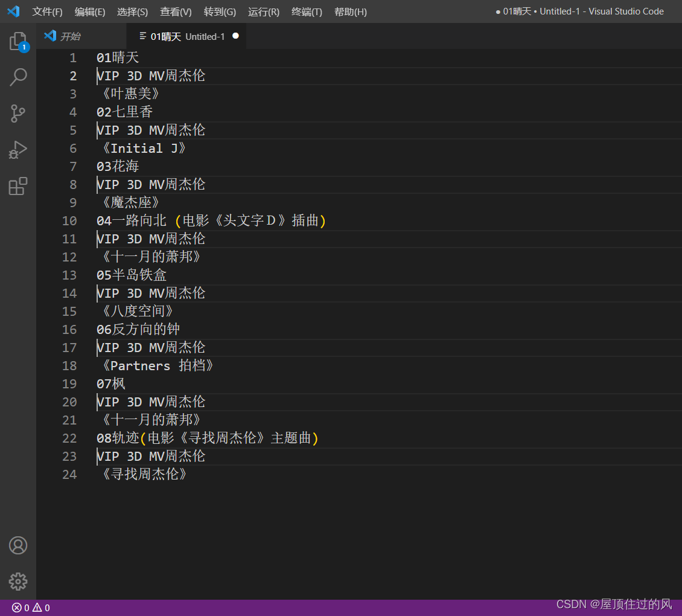The height and width of the screenshot is (616, 682).
Task: Click the unsaved dot on Untitled-1 tab
Action: point(235,36)
